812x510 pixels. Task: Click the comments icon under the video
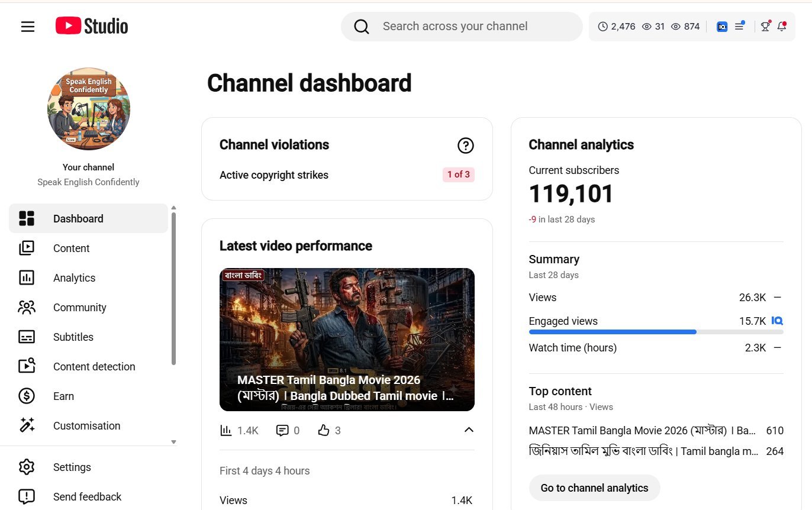point(282,430)
